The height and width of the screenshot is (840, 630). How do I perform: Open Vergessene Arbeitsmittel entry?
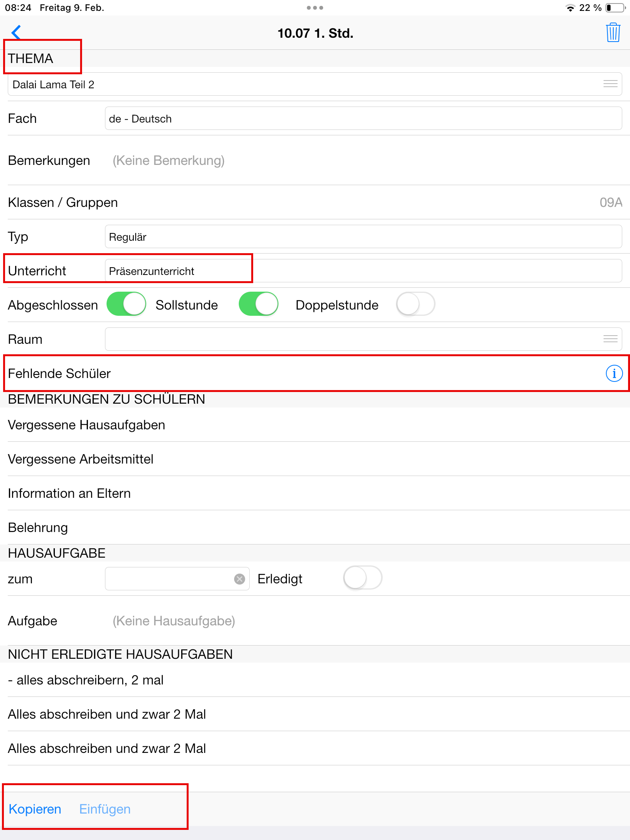coord(315,459)
